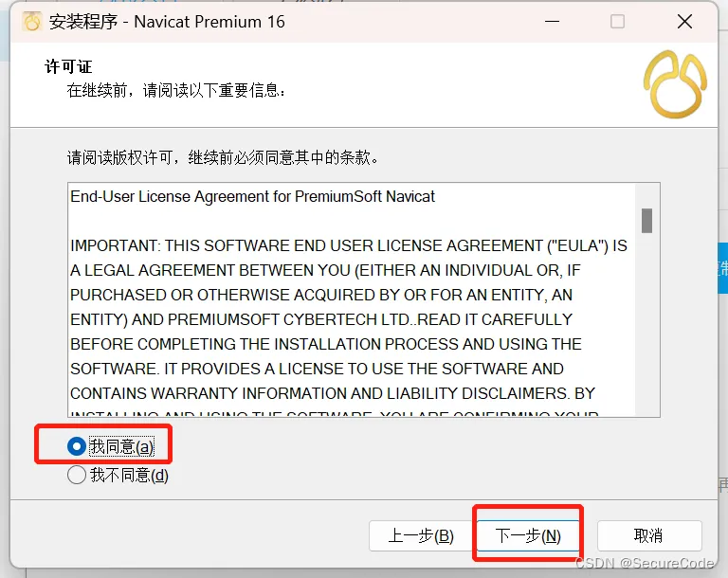This screenshot has width=728, height=578.
Task: Click the 下一步(N) button
Action: 528,535
